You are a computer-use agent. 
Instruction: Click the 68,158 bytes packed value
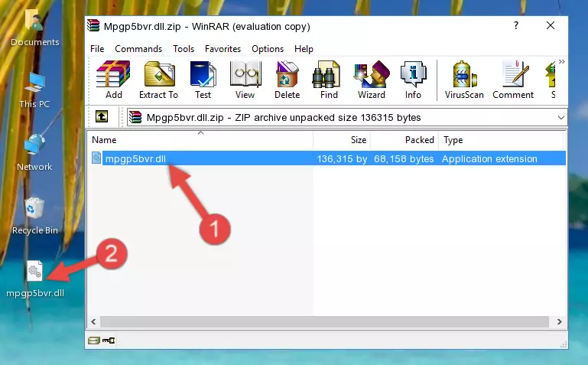[x=404, y=158]
